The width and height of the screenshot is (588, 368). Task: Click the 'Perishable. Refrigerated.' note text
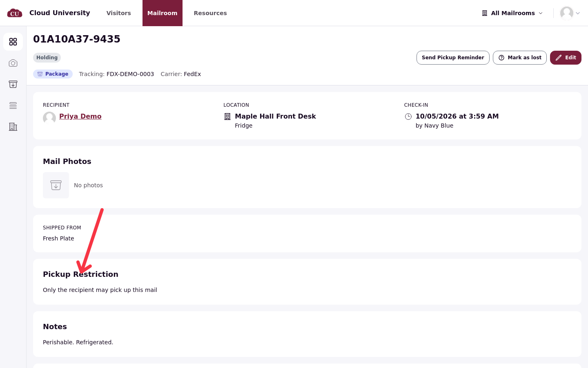[x=78, y=342]
